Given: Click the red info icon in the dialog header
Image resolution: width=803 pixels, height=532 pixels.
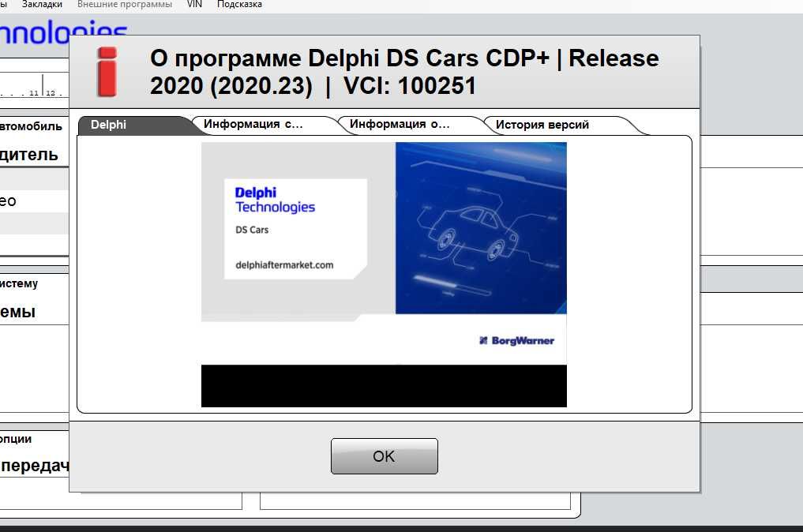Looking at the screenshot, I should click(107, 72).
